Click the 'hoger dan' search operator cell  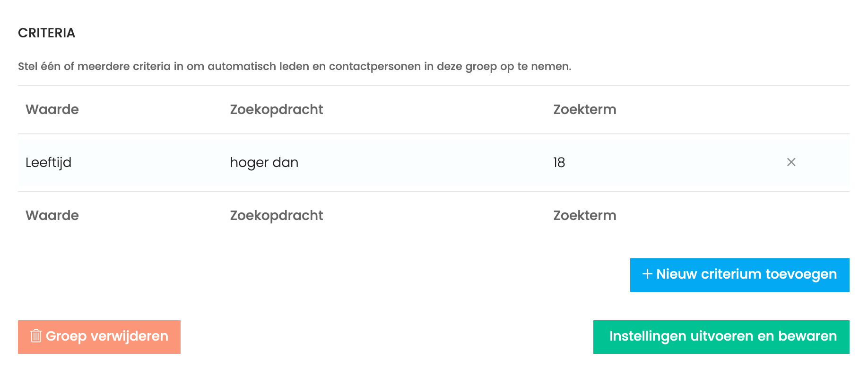(264, 163)
